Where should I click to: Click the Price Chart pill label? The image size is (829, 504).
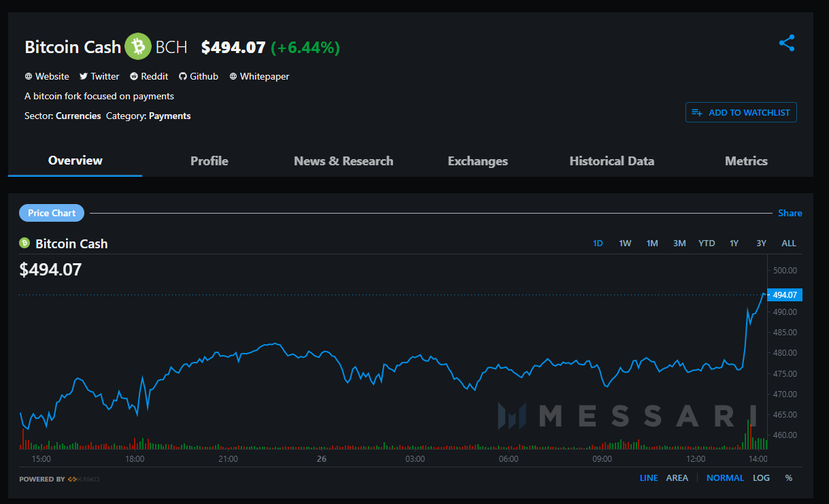52,213
